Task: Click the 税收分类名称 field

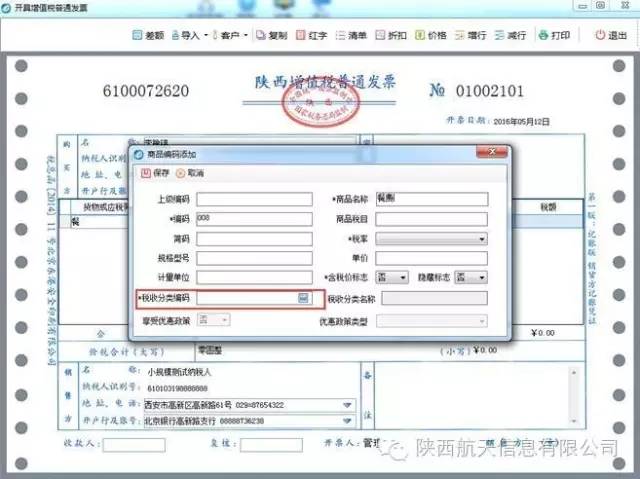Action: (435, 298)
